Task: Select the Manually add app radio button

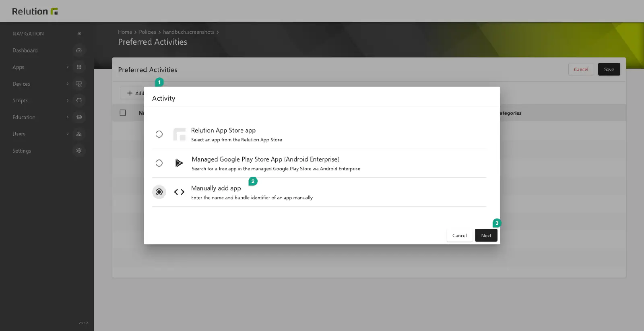Action: tap(159, 192)
